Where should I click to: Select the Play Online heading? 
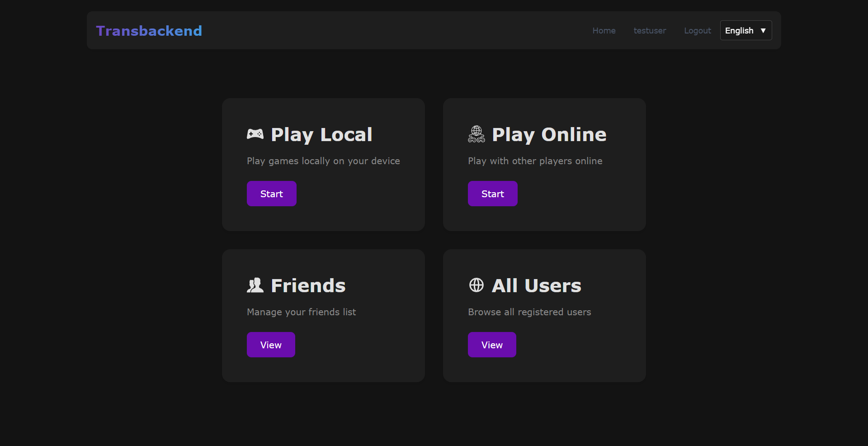point(549,134)
